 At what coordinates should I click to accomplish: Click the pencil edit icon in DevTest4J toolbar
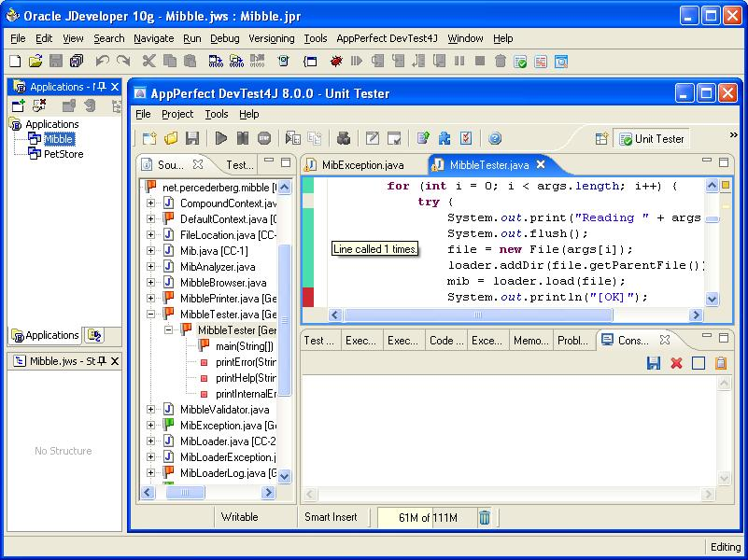(372, 139)
